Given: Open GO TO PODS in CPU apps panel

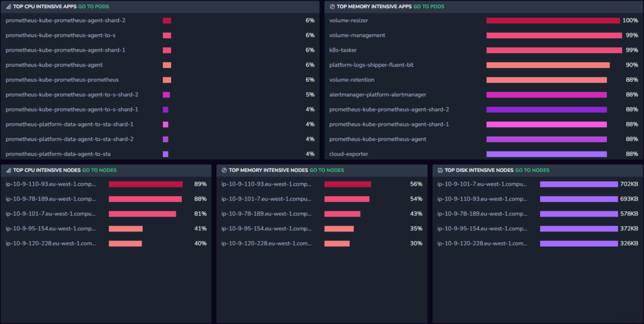Looking at the screenshot, I should click(x=94, y=6).
